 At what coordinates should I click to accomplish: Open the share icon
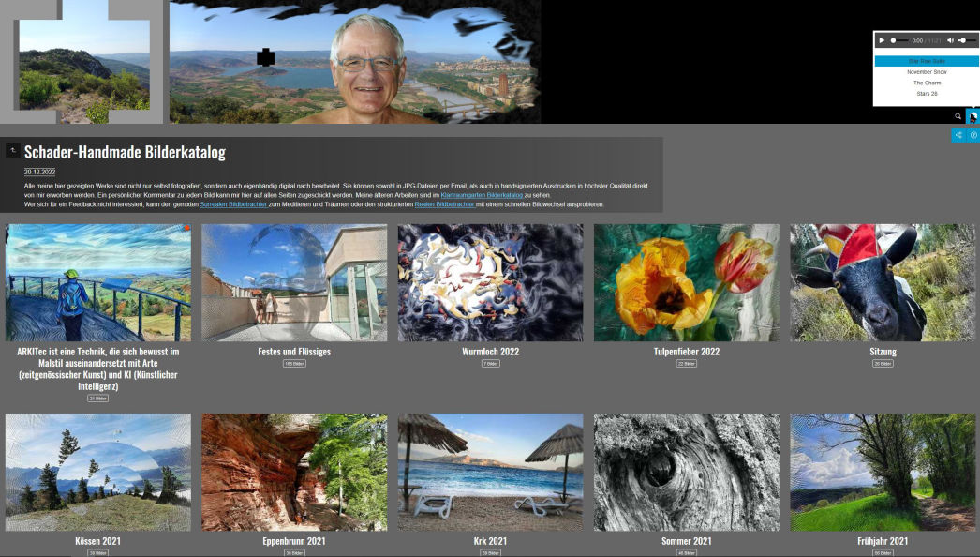(958, 135)
